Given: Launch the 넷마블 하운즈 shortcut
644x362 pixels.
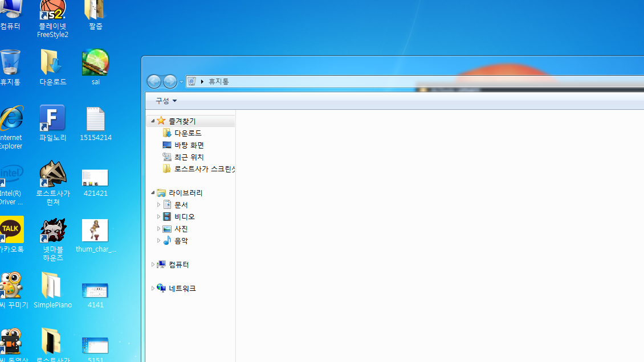Looking at the screenshot, I should 53,240.
